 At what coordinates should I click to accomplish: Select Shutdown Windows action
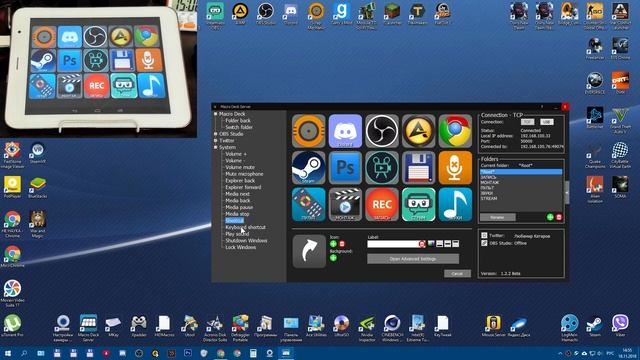(x=247, y=241)
